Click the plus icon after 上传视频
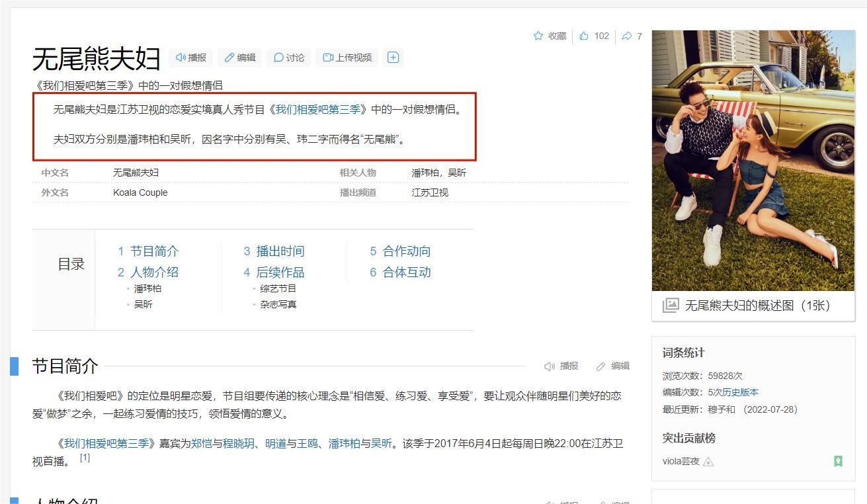867x504 pixels. coord(393,58)
